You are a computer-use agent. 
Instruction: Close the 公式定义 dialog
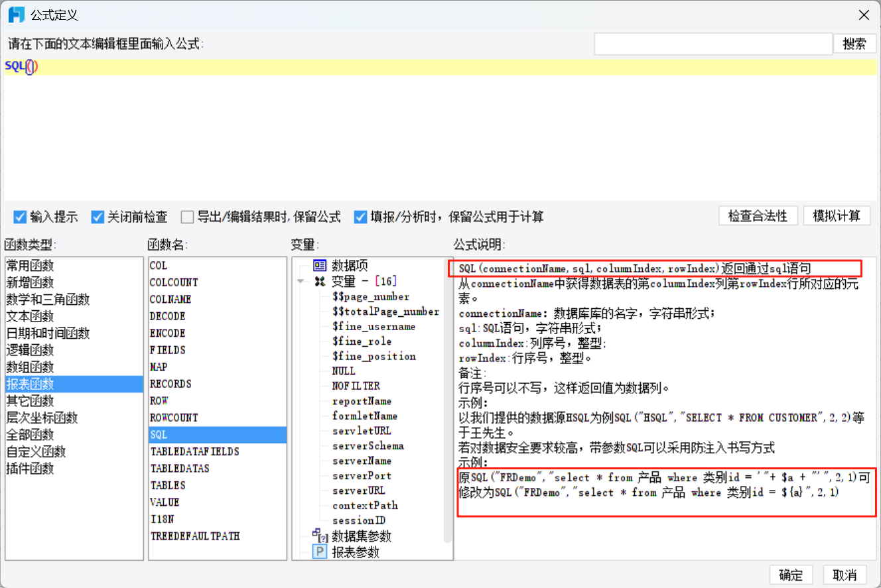(863, 15)
